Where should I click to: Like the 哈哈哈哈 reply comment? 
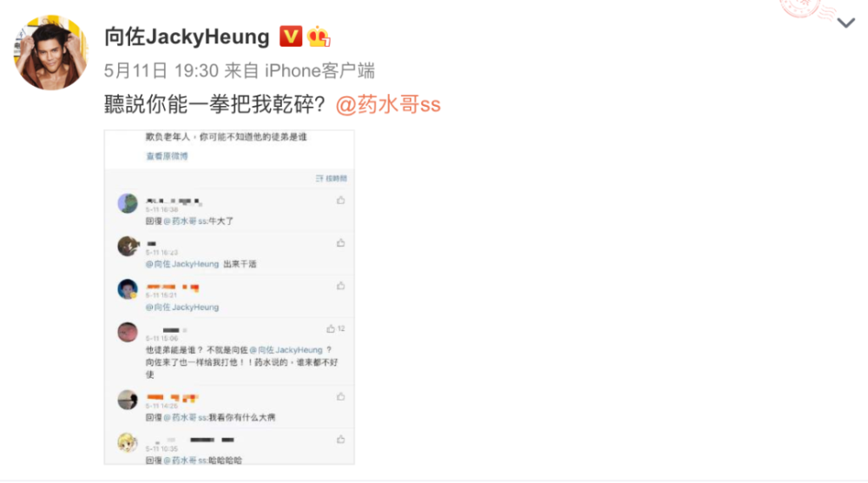[340, 440]
